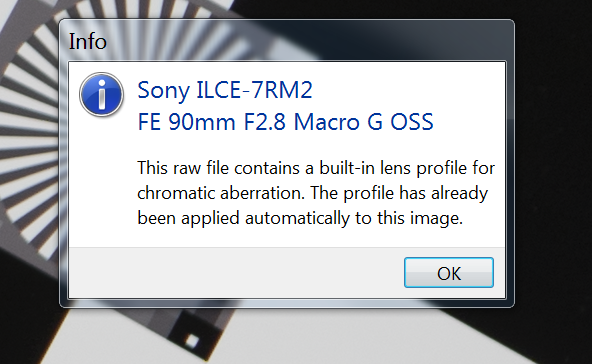
Task: Click the word 'Macro' in the lens name
Action: (x=326, y=122)
